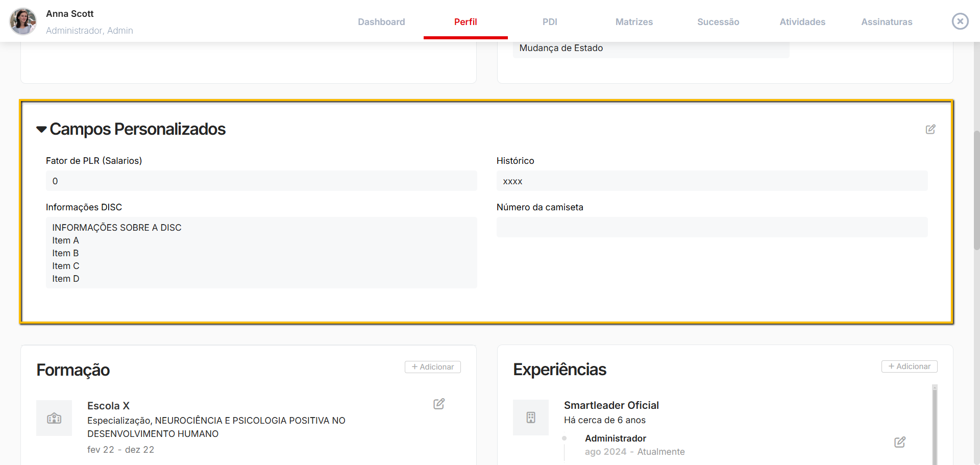Collapse the Campos Personalizados section
Screen dimensions: 980x465
pos(41,130)
